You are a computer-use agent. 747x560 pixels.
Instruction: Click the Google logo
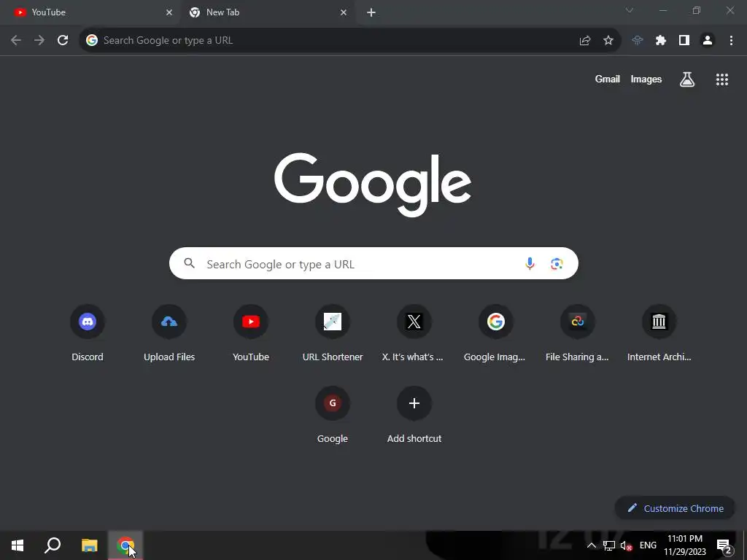(373, 184)
